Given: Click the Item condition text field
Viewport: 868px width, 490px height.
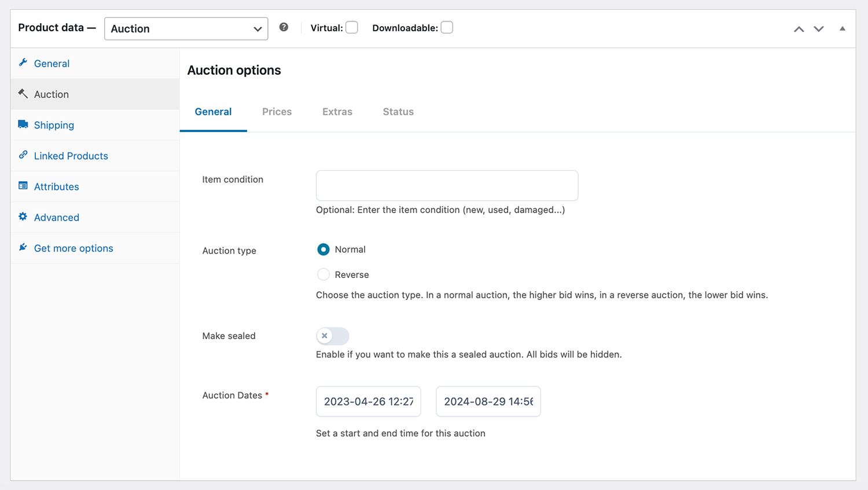Looking at the screenshot, I should 447,185.
